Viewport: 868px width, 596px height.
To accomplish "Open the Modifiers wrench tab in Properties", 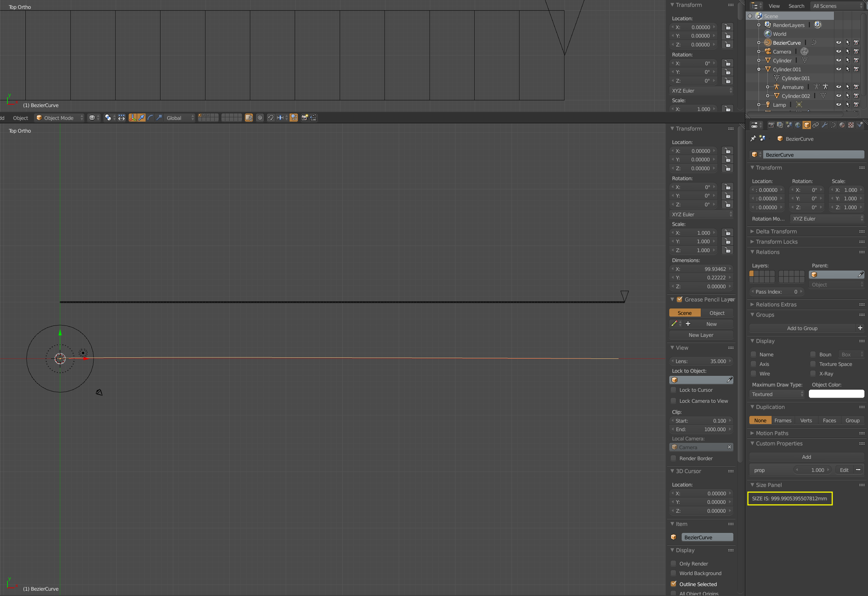I will coord(824,125).
